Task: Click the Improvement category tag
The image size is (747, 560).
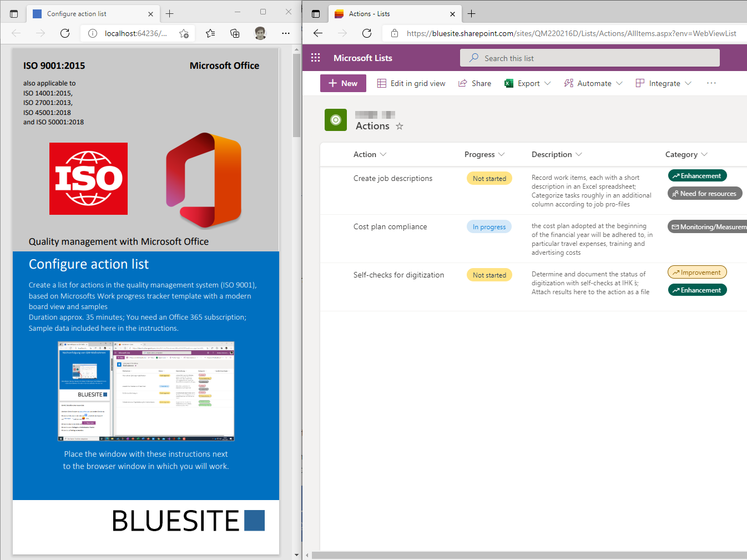Action: tap(697, 273)
